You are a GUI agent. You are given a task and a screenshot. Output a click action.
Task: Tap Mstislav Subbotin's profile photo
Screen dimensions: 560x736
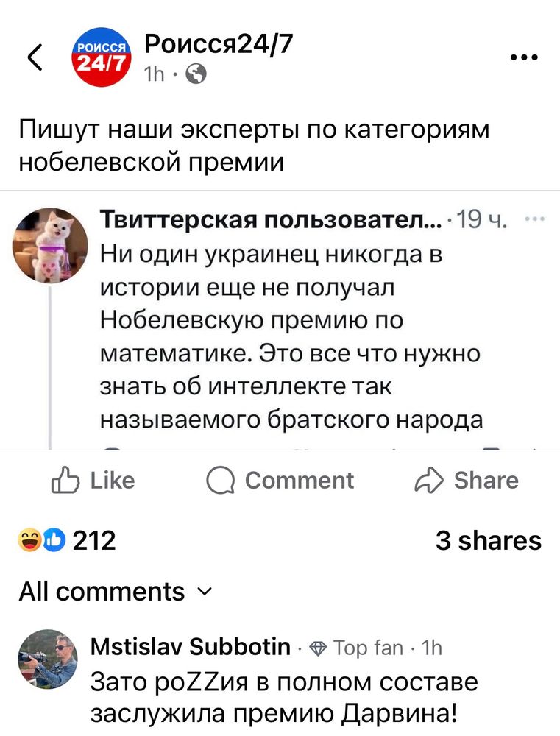pos(48,659)
